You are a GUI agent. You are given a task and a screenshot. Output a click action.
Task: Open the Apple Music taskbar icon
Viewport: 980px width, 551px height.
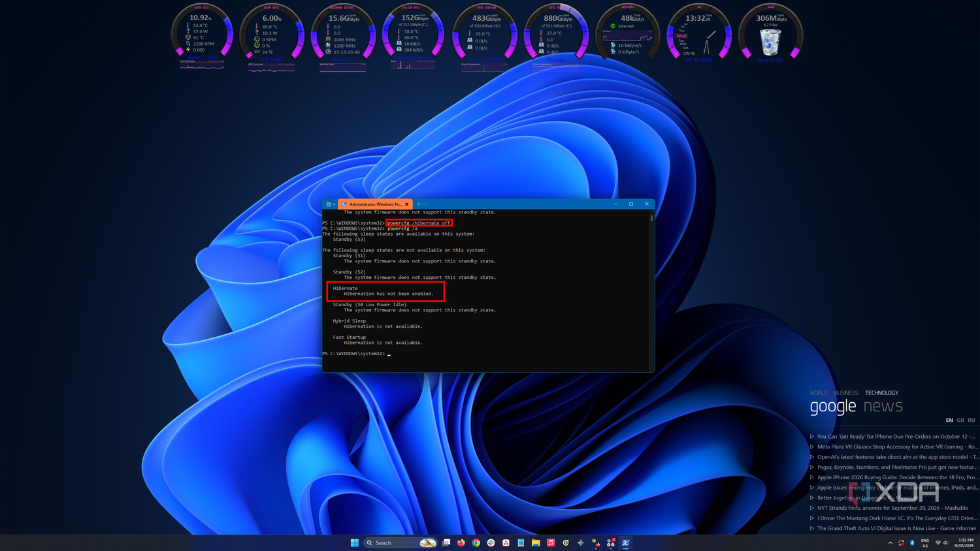tap(551, 543)
